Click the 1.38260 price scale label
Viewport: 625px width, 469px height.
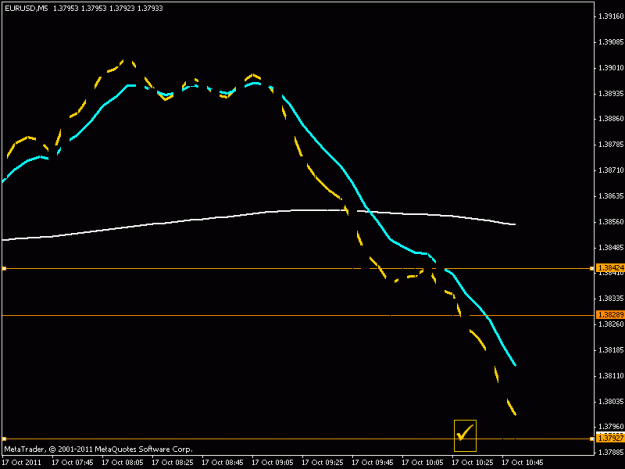pyautogui.click(x=611, y=324)
